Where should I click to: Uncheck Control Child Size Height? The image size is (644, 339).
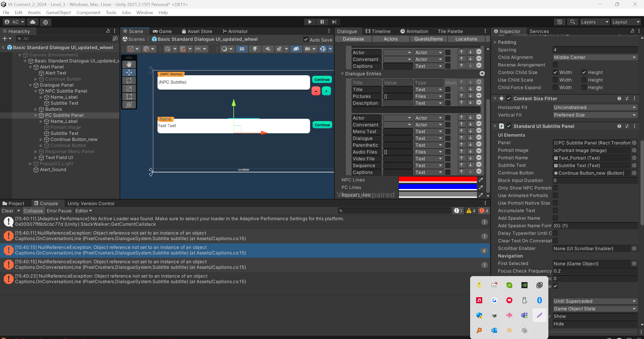pyautogui.click(x=584, y=72)
